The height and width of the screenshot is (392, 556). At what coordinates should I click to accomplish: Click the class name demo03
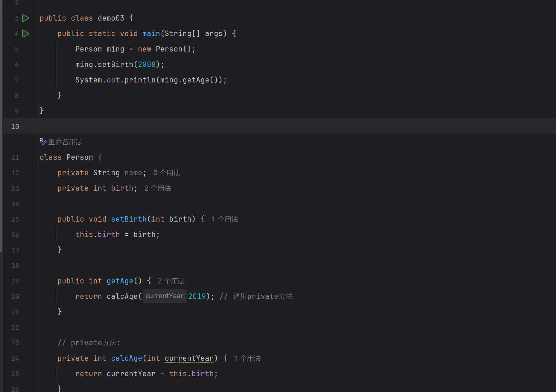click(111, 18)
